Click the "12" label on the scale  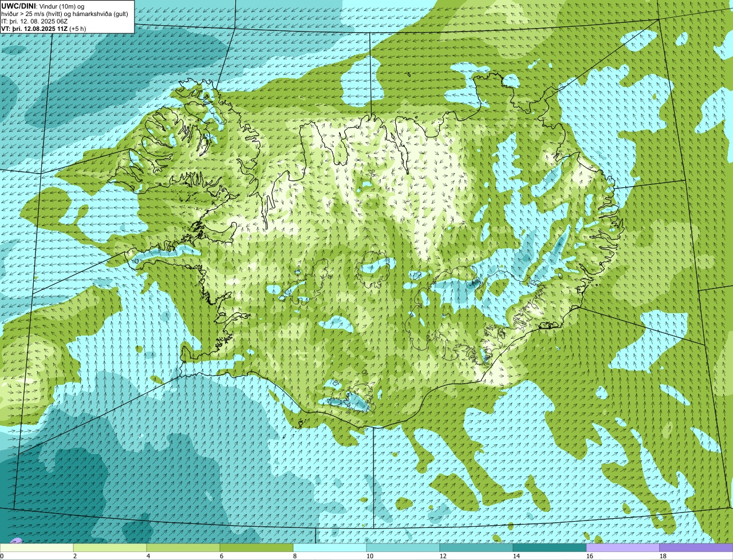coord(443,556)
